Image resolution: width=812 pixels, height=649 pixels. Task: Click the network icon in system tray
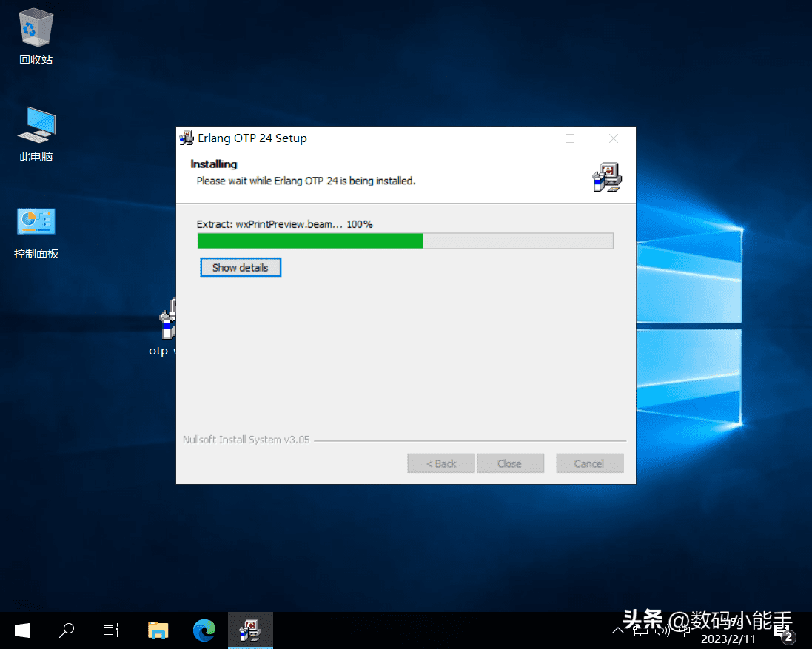pyautogui.click(x=640, y=630)
